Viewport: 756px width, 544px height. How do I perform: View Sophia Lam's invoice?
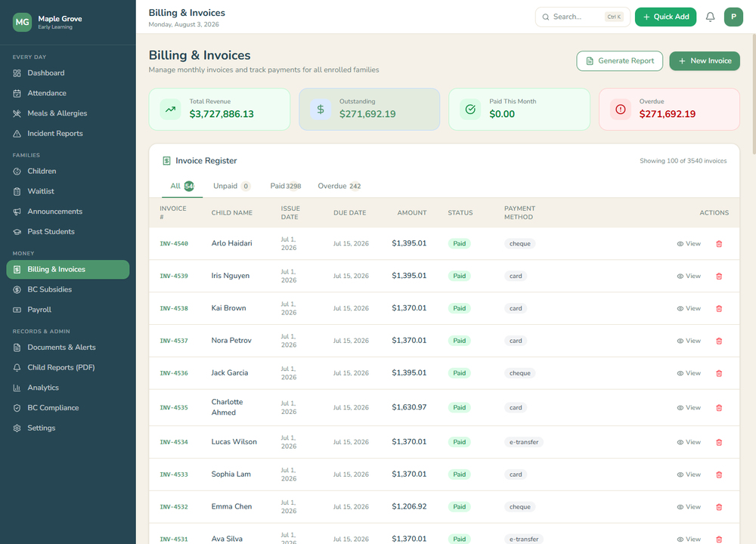(689, 474)
